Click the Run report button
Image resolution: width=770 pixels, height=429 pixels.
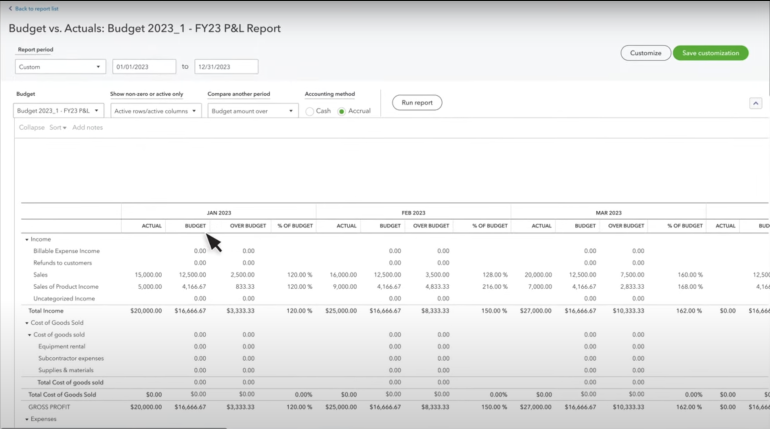click(x=417, y=103)
